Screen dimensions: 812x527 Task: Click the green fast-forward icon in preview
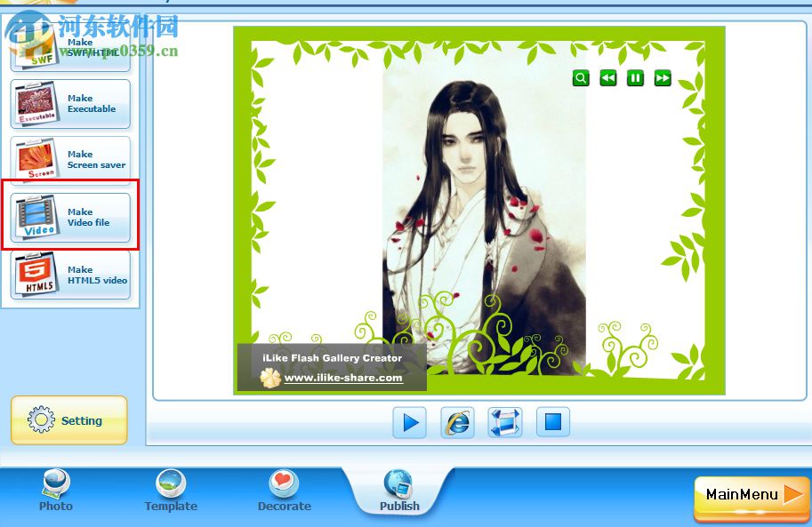663,78
